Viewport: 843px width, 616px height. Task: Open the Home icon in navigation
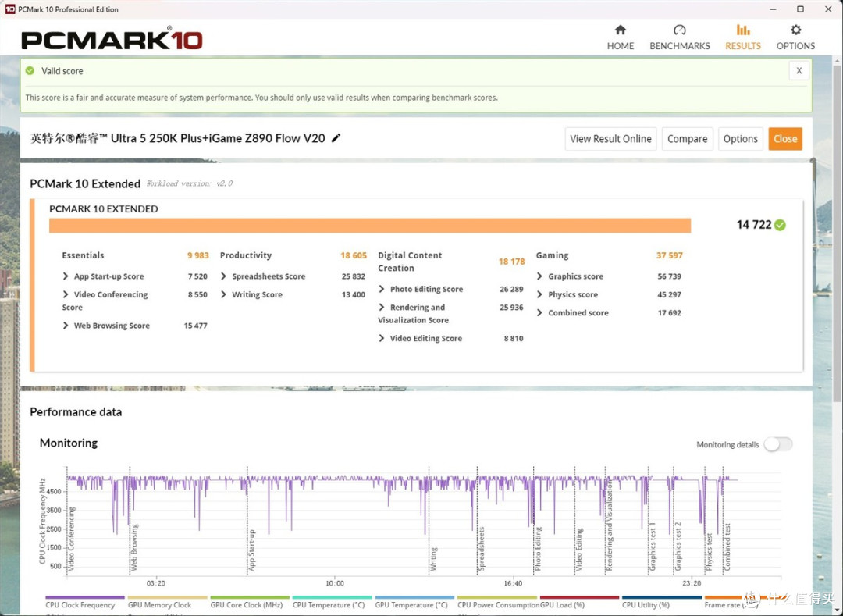coord(620,30)
